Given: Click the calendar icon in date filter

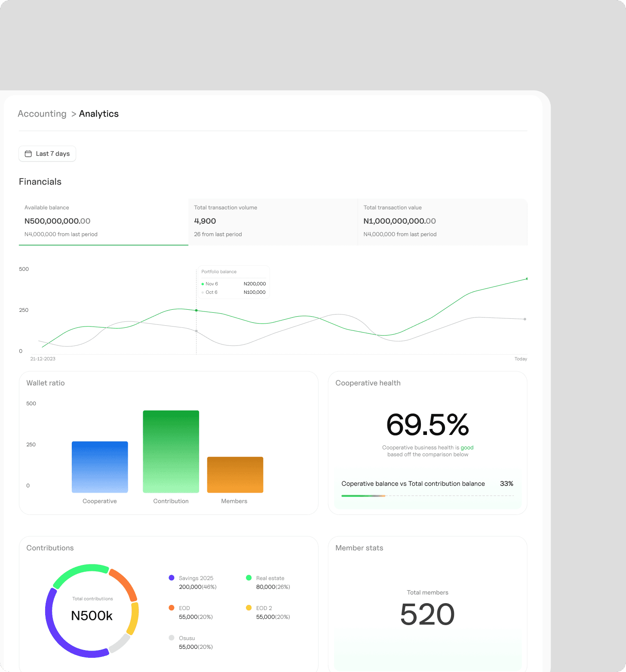Looking at the screenshot, I should point(28,154).
